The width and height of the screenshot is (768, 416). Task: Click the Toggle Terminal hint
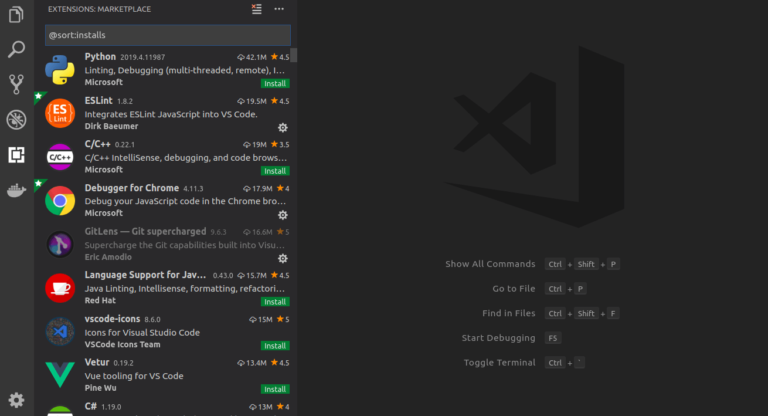pyautogui.click(x=500, y=363)
